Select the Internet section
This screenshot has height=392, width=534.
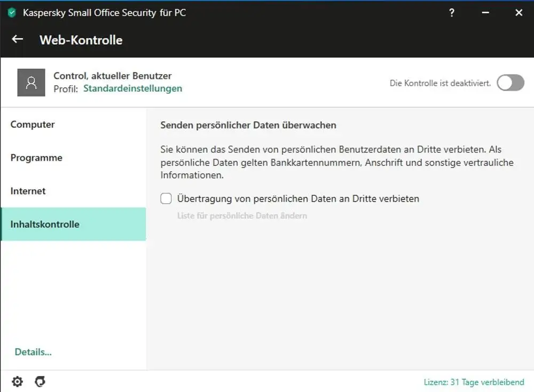tap(28, 191)
